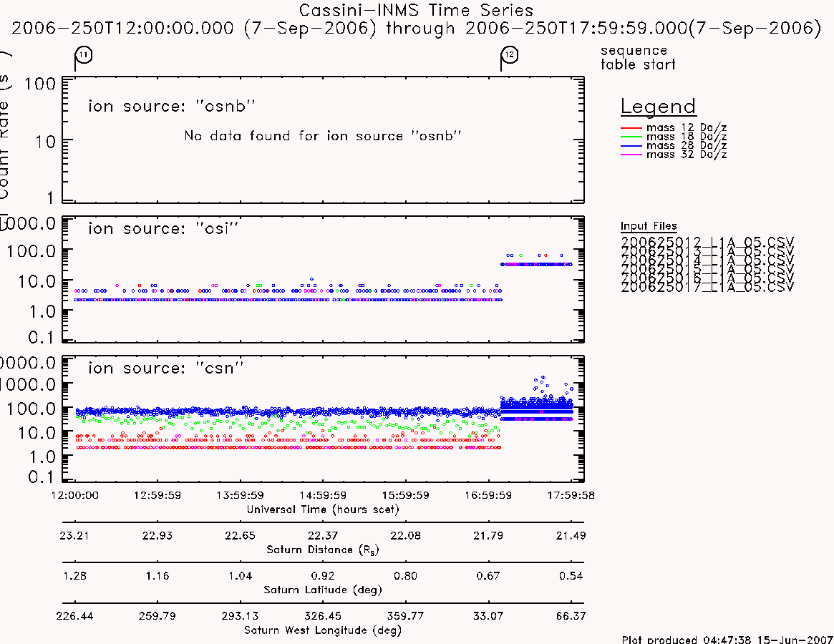
Task: Click the green mass 18 legend line
Action: (631, 137)
